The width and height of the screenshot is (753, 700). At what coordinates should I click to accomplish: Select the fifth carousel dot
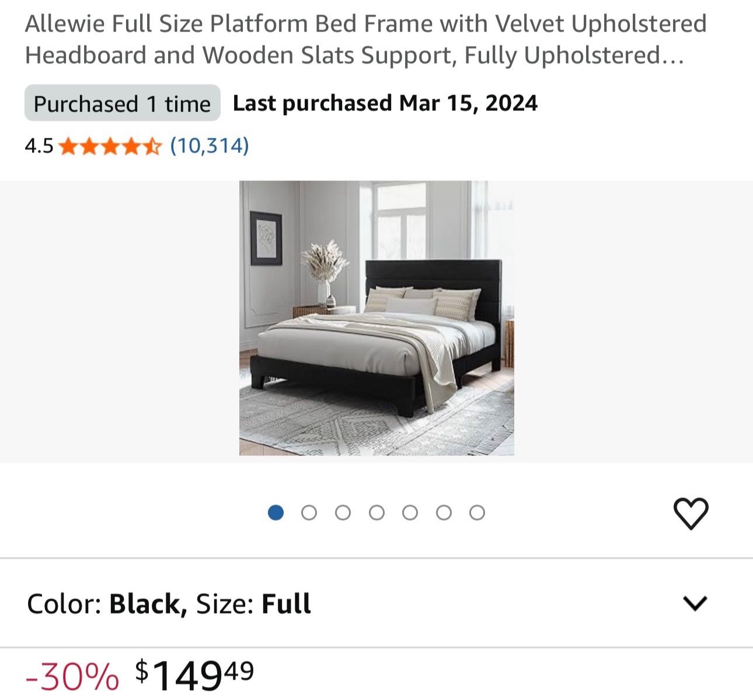407,511
